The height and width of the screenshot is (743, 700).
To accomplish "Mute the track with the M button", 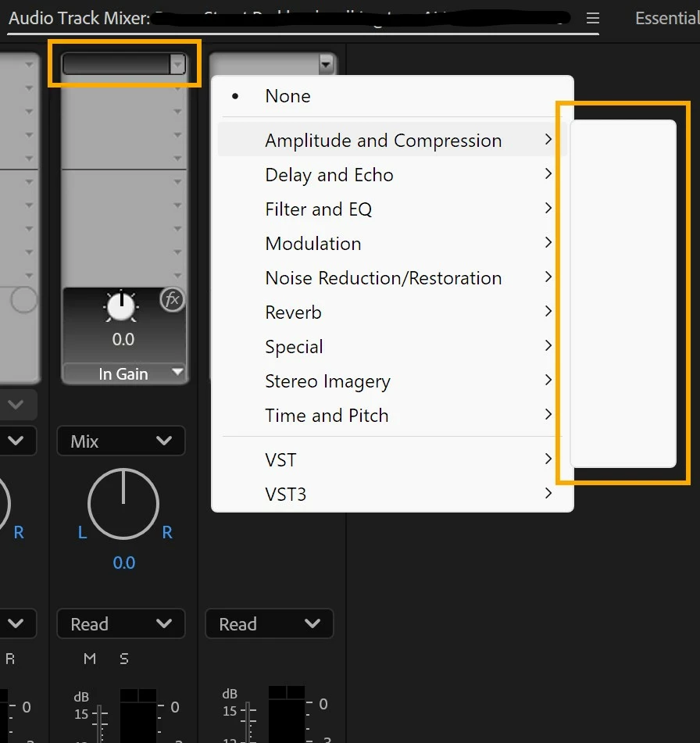I will tap(90, 659).
